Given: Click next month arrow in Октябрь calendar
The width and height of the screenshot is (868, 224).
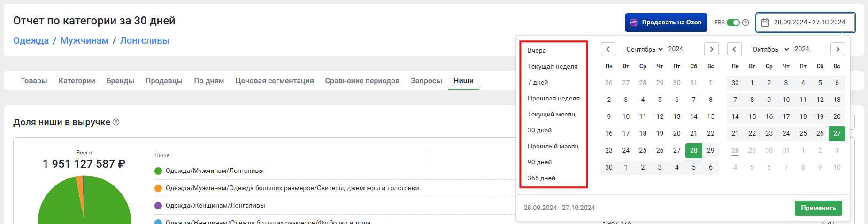Looking at the screenshot, I should tap(837, 49).
